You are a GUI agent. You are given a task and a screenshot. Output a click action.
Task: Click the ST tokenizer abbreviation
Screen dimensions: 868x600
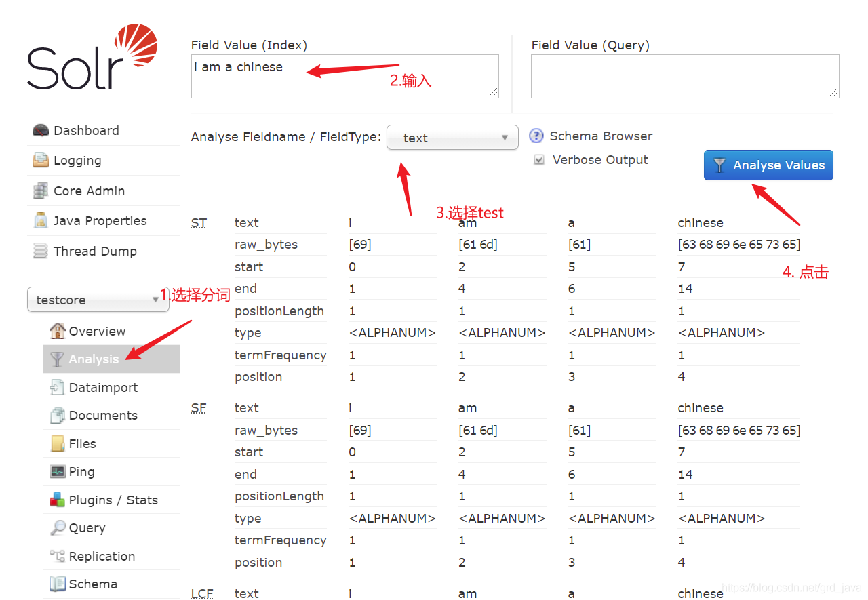click(199, 223)
